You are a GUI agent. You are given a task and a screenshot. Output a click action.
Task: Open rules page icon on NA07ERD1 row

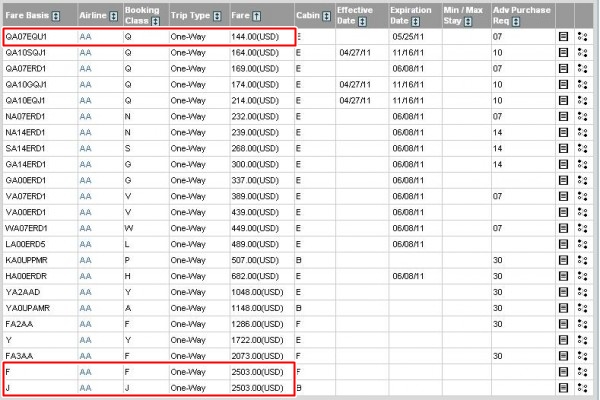point(564,116)
